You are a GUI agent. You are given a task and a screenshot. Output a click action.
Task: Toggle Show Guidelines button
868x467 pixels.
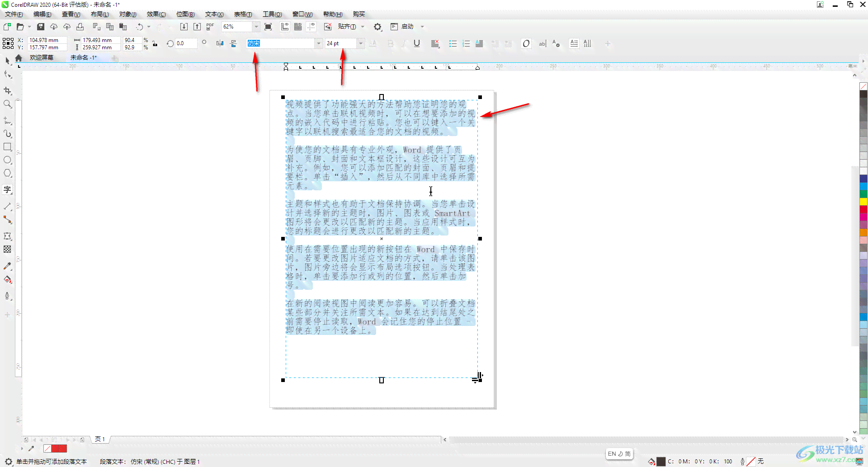click(x=311, y=27)
